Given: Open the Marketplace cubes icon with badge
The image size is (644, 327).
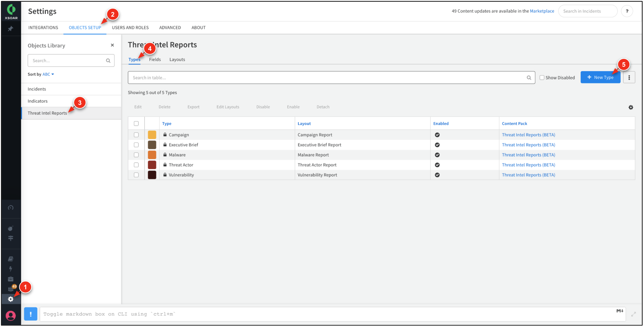Looking at the screenshot, I should click(11, 289).
